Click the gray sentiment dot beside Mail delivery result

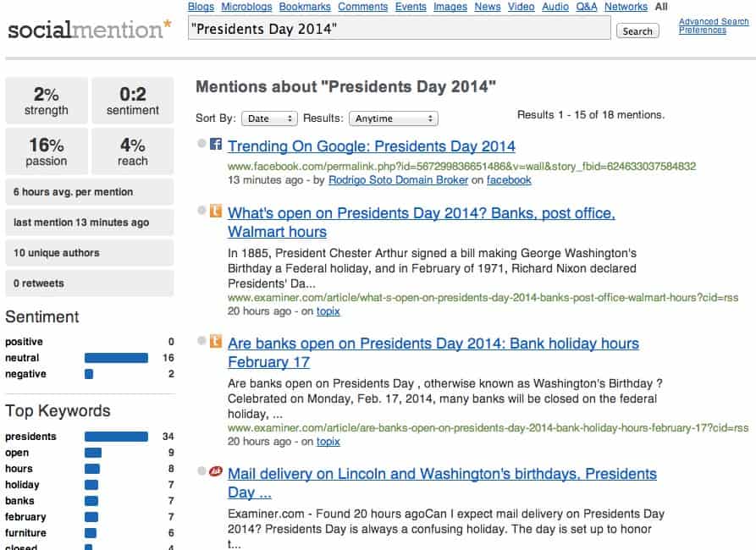(201, 472)
